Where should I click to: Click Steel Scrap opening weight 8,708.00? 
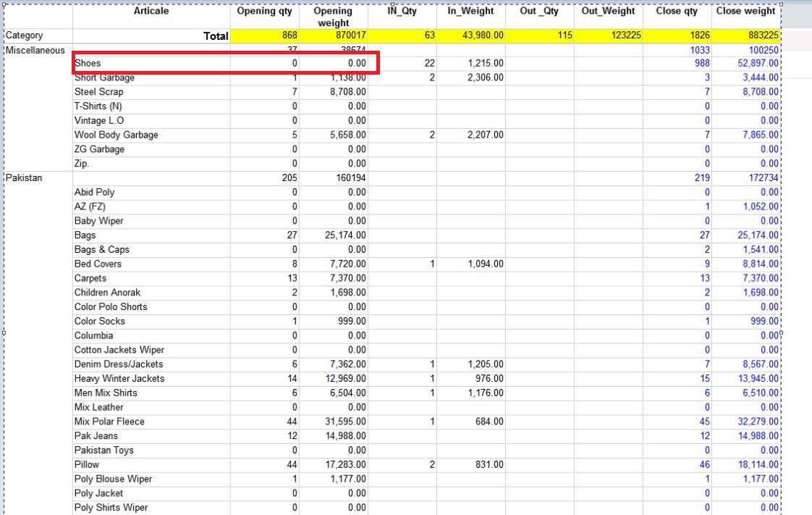(x=348, y=92)
